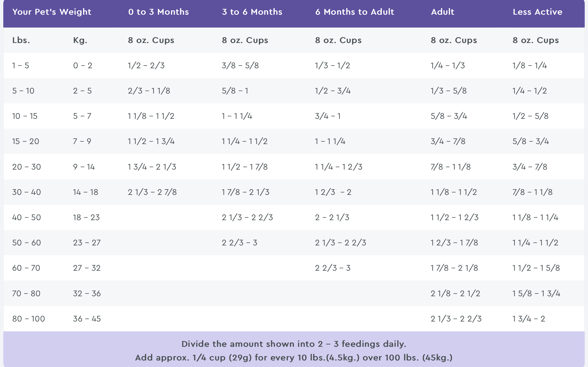
Task: Select the "0 to 3 Months" header
Action: point(158,12)
